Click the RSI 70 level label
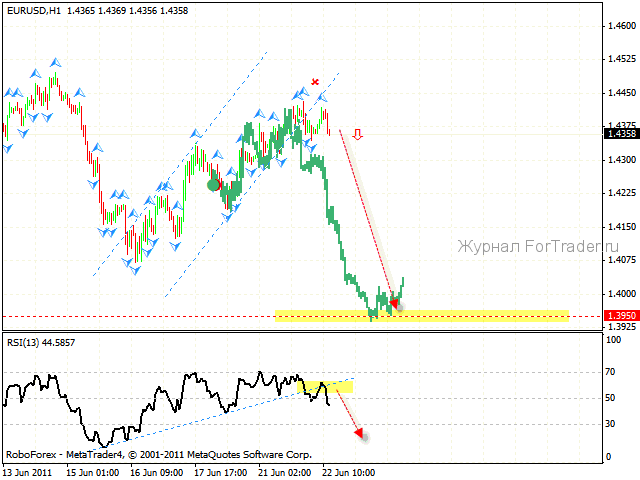 (610, 372)
